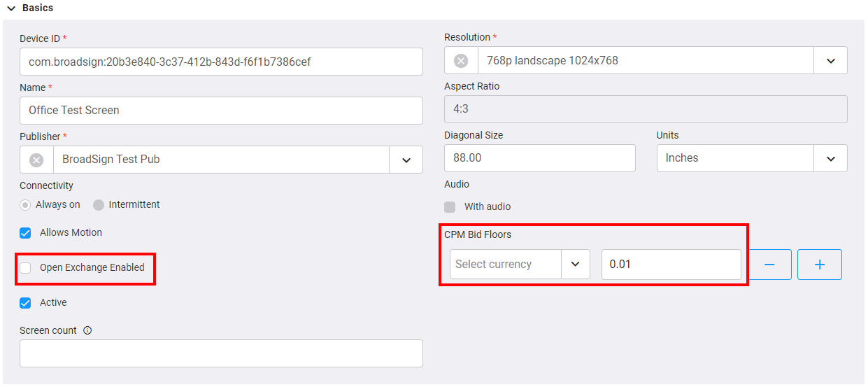Collapse the Basics section chevron
The height and width of the screenshot is (387, 868).
(11, 8)
